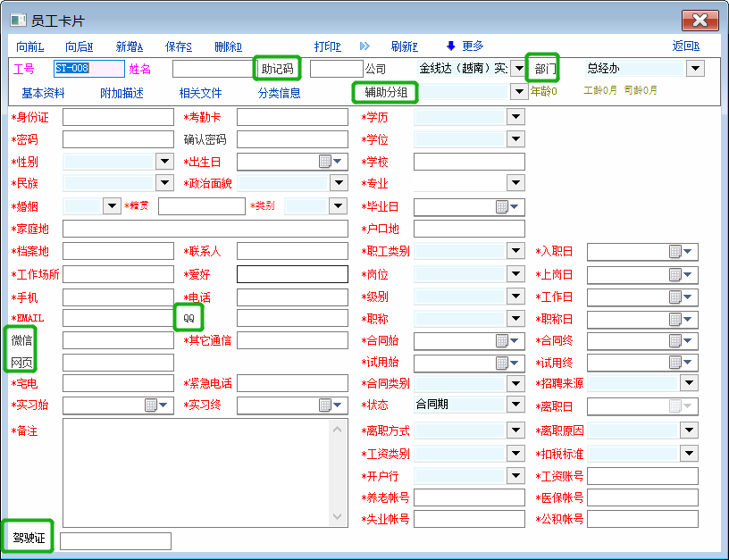
Task: Open the calendar icon for 职称日
Action: [675, 319]
